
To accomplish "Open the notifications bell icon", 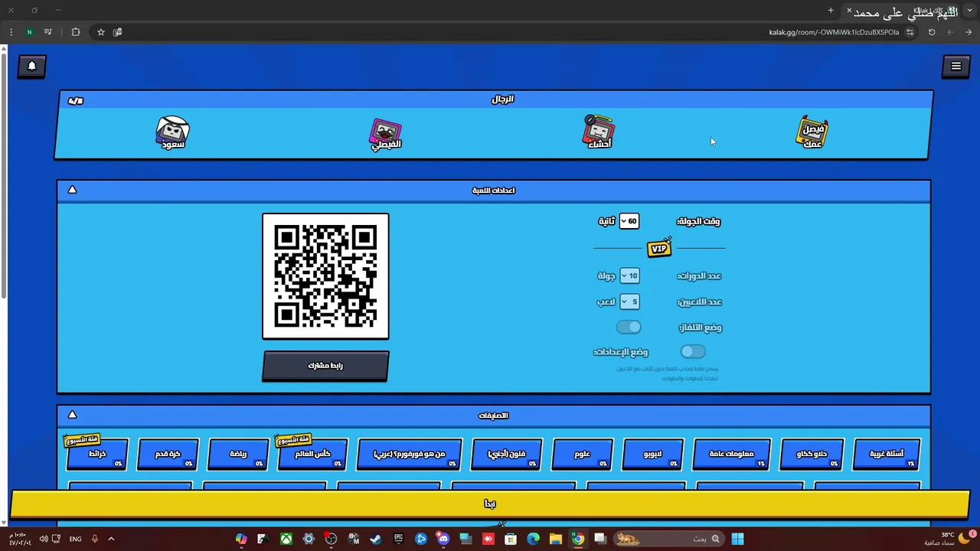I will [32, 66].
